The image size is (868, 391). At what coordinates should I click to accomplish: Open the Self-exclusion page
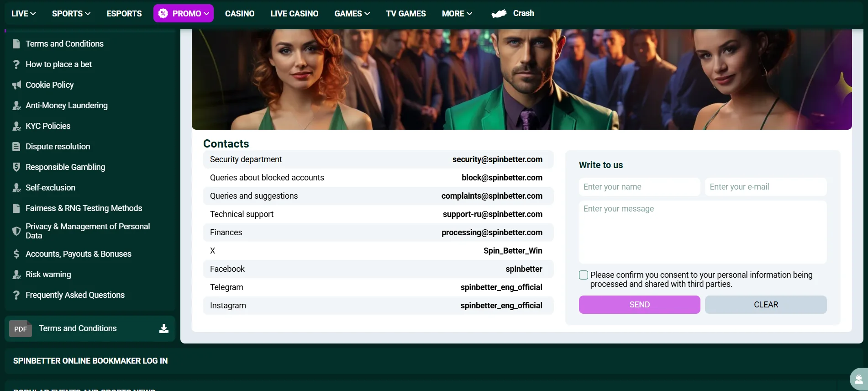coord(50,188)
